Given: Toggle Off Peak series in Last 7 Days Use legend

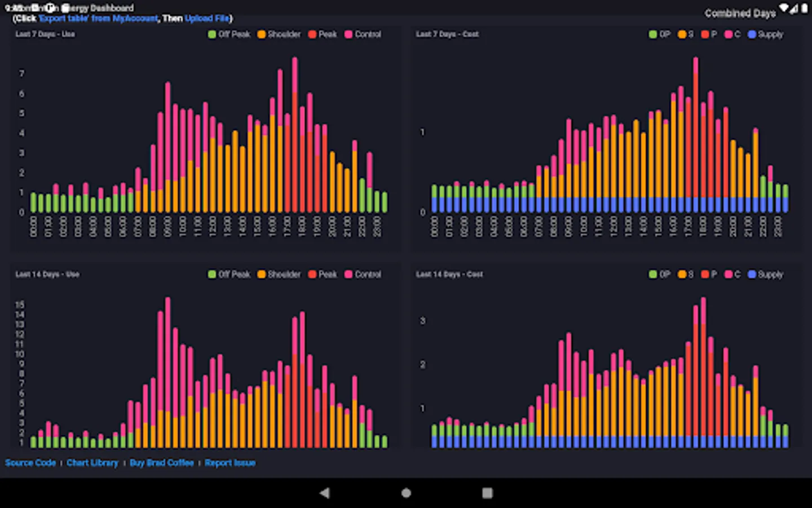Looking at the screenshot, I should point(229,34).
